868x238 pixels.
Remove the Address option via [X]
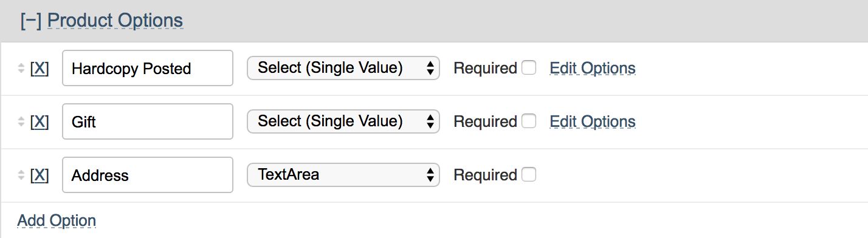40,175
